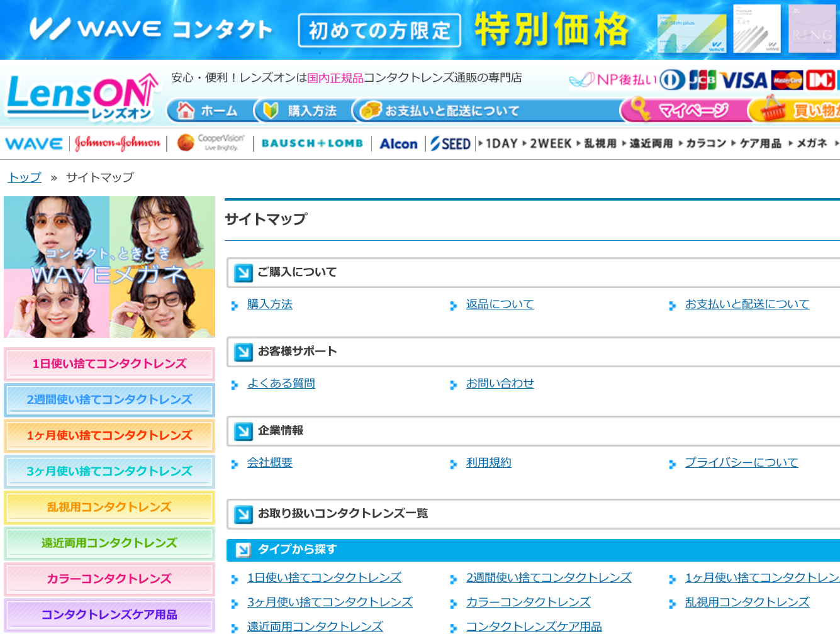Select the 1DAY category menu item
This screenshot has height=634, width=840.
click(x=501, y=143)
